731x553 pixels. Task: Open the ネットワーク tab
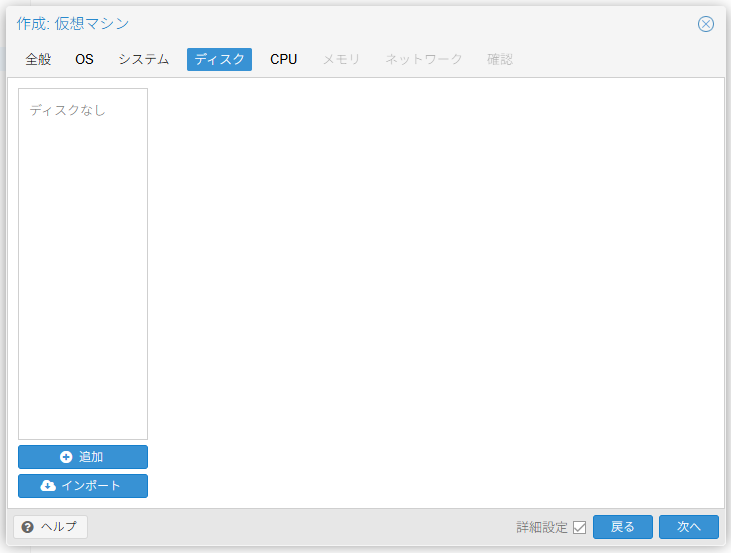424,59
